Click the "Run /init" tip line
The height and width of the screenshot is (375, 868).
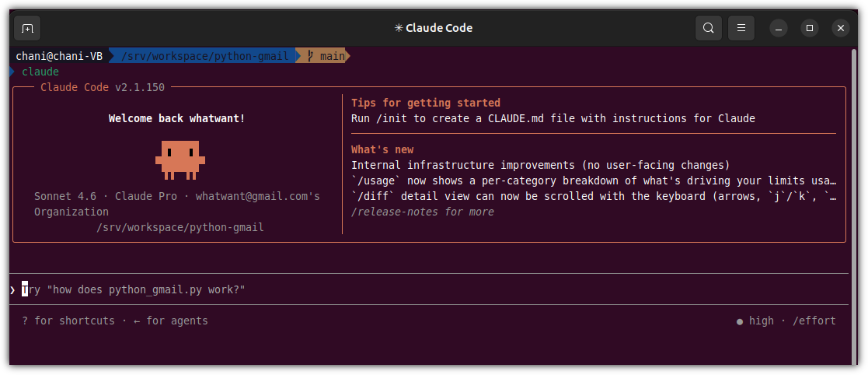click(x=553, y=118)
